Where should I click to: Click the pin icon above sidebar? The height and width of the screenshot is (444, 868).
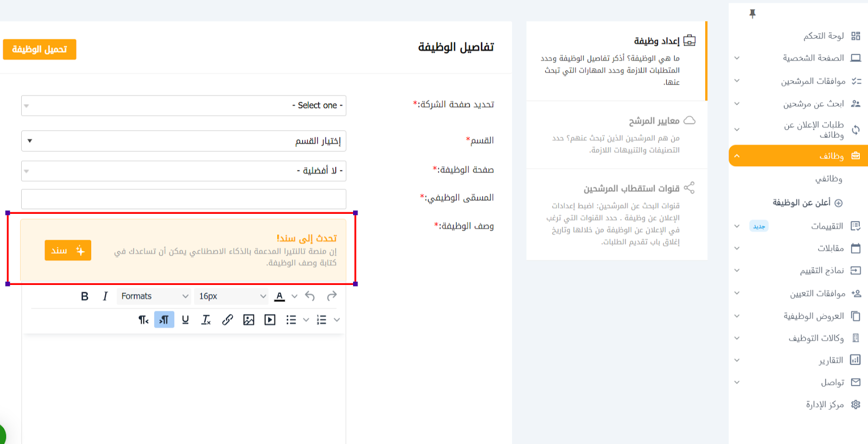[752, 14]
